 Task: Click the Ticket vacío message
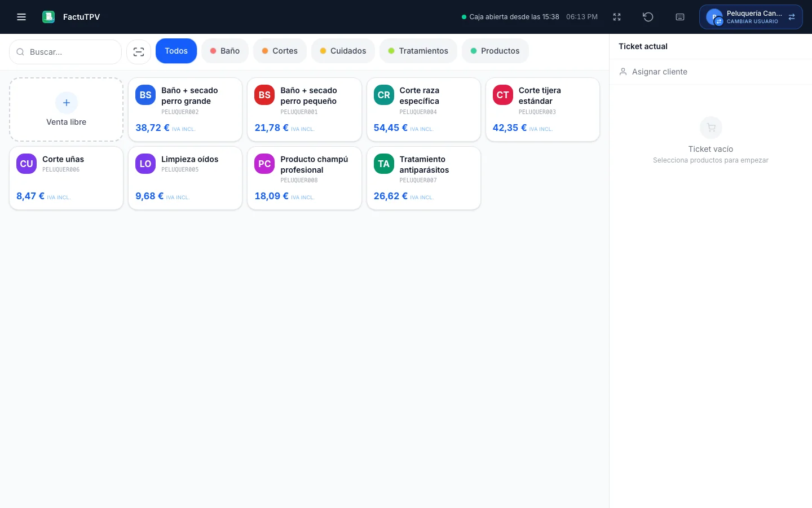[710, 149]
